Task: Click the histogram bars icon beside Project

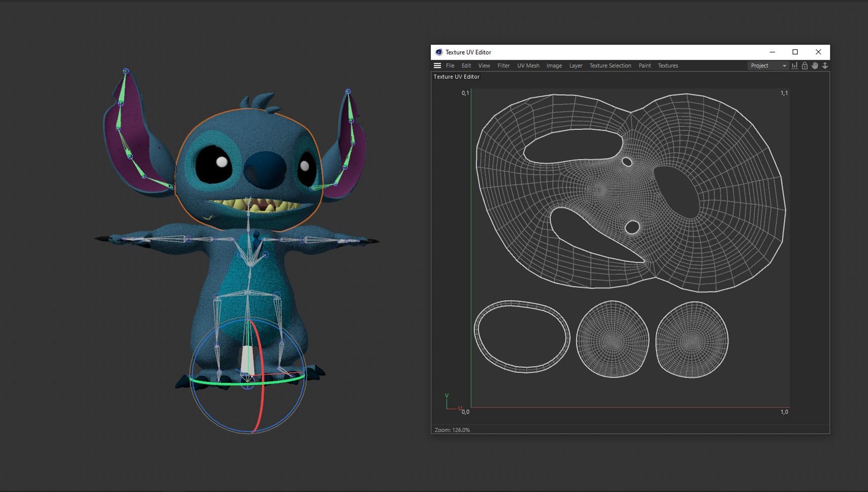Action: click(794, 66)
